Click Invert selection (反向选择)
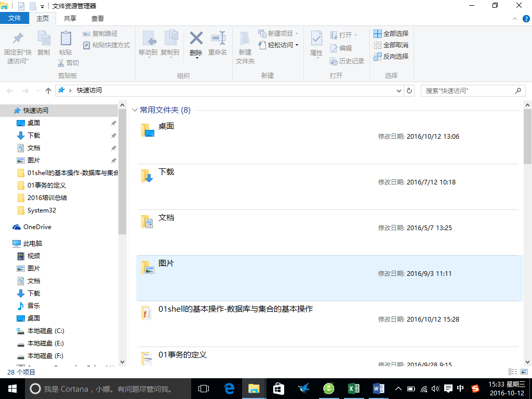The image size is (532, 399). point(391,56)
